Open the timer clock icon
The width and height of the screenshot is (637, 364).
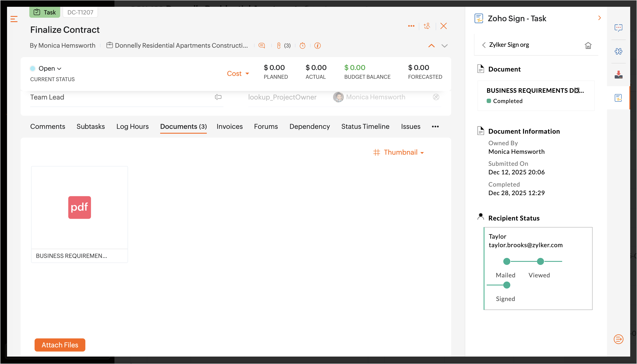302,45
